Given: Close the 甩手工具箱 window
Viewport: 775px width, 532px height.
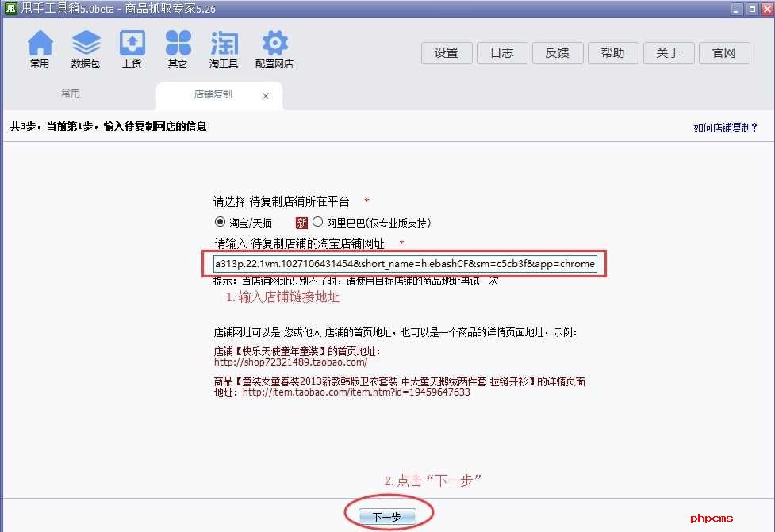Looking at the screenshot, I should 766,9.
